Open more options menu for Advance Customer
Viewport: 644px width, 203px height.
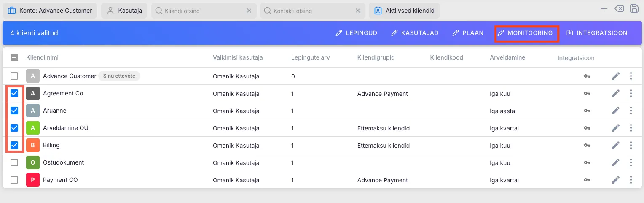click(x=631, y=76)
